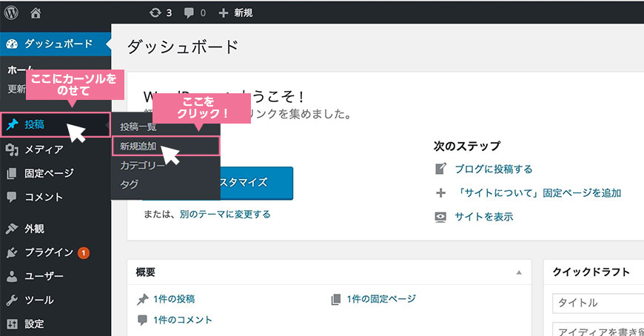This screenshot has height=336, width=644.
Task: Click the 概要 panel heading
Action: click(145, 272)
